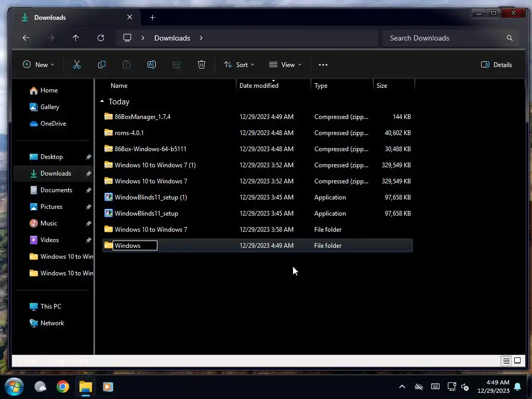Click chevron before Downloads in breadcrumb
The image size is (532, 399).
point(143,38)
